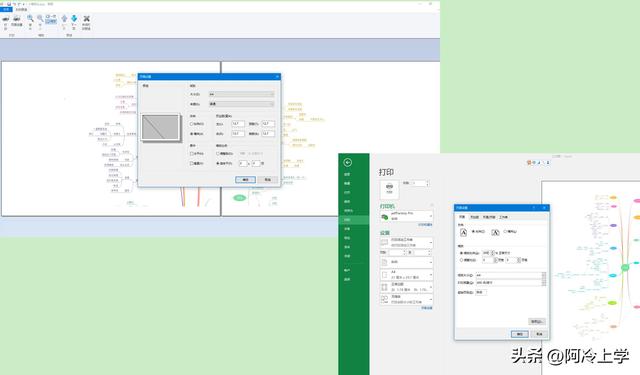Open Page Setup from Visio preview toolbar
640x375 pixels.
click(17, 21)
